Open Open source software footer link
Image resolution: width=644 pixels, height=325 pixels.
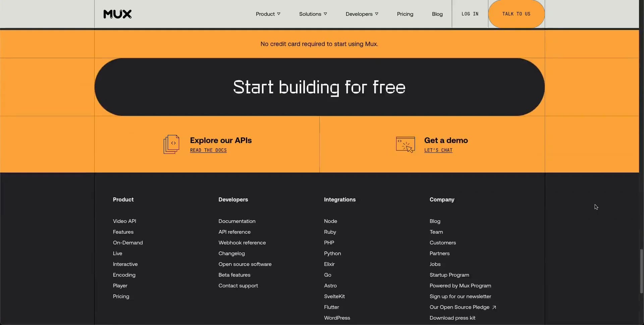pos(245,264)
